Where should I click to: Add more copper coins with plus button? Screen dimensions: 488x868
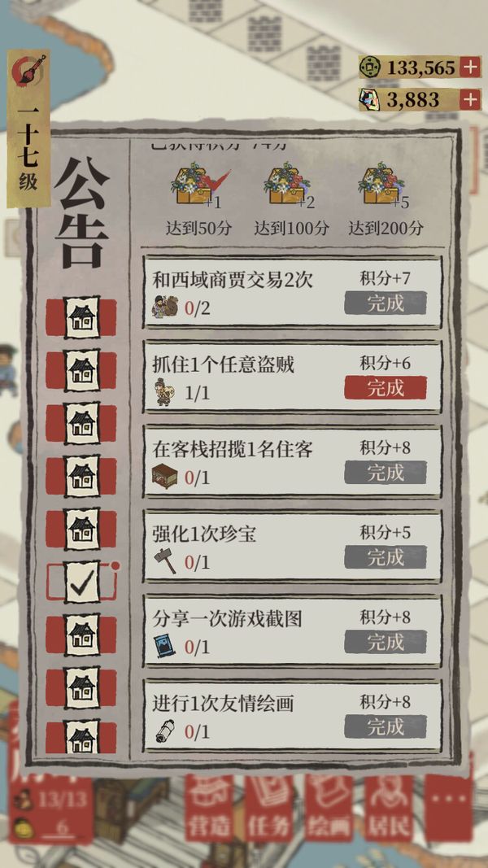click(470, 68)
